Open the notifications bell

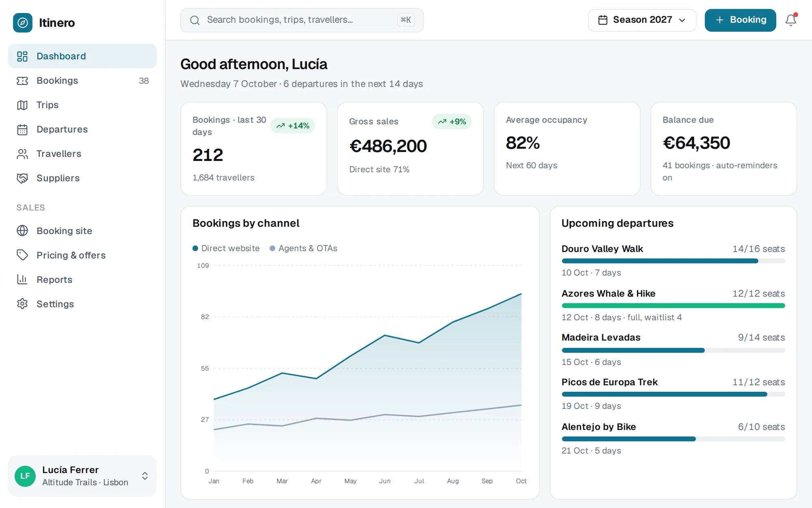pyautogui.click(x=790, y=20)
